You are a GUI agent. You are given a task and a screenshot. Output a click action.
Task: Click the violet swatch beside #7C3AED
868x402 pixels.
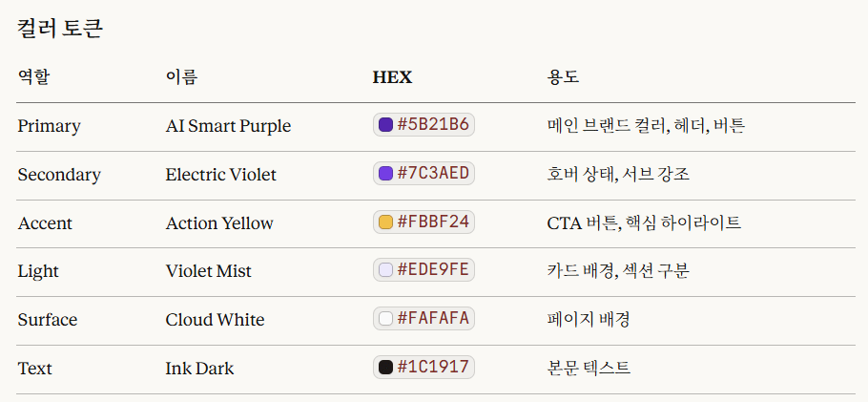(386, 174)
